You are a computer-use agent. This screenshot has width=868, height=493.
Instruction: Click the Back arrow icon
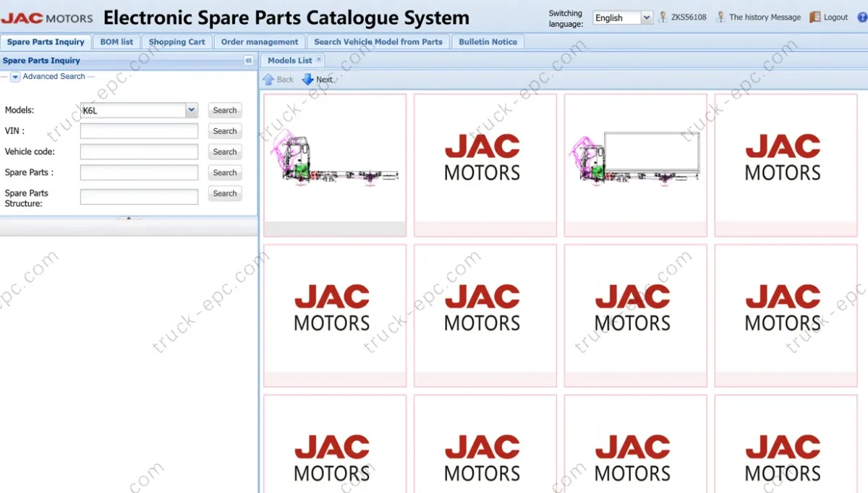(x=269, y=80)
